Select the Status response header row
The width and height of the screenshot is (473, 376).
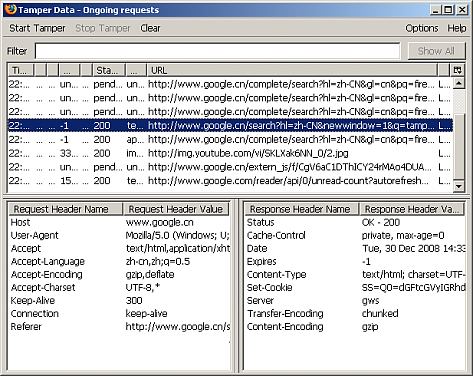point(355,222)
